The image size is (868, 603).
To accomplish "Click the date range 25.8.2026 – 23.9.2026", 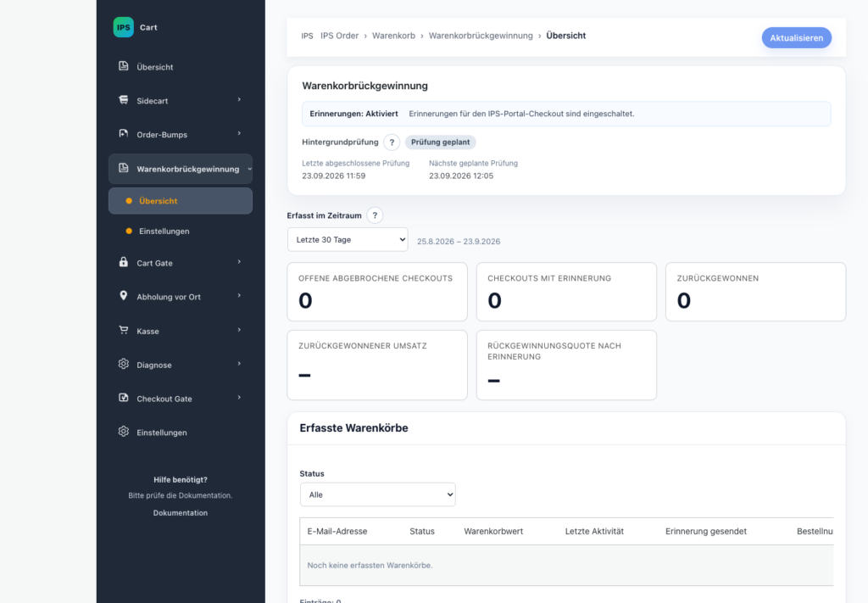I will (x=459, y=242).
